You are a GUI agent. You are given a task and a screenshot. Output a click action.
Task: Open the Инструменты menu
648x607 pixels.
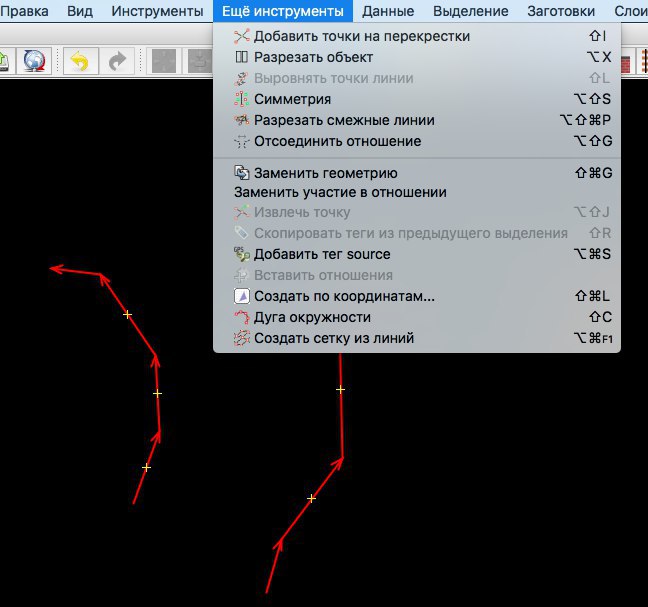tap(157, 11)
